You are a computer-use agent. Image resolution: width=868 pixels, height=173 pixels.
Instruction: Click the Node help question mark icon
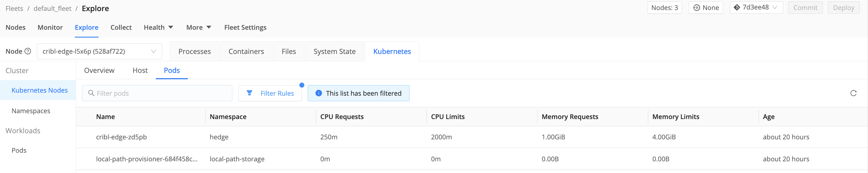click(28, 51)
